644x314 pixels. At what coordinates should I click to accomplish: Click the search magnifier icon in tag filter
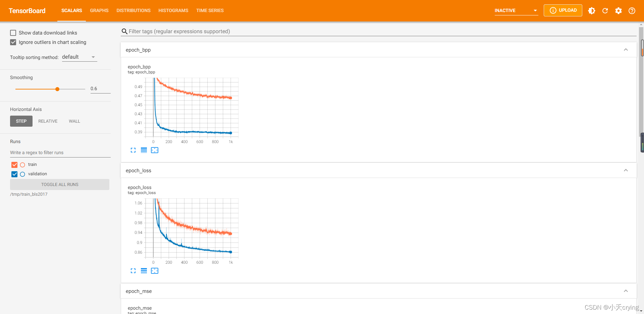coord(124,32)
